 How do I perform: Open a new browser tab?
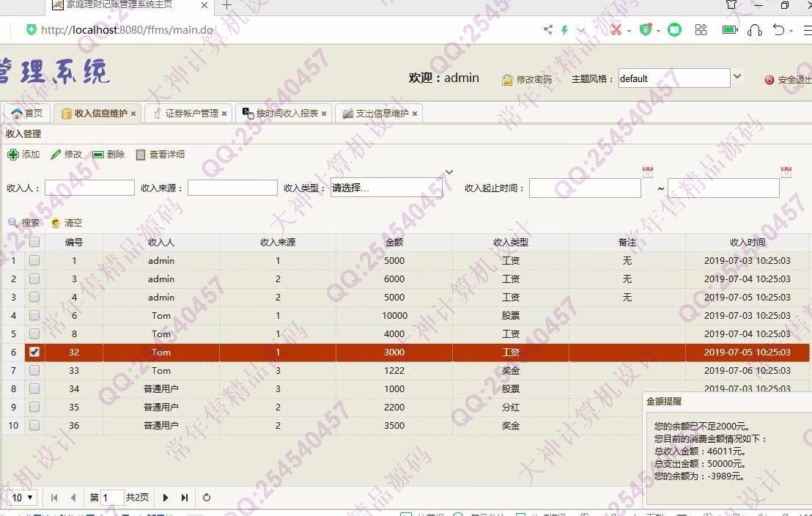(x=227, y=5)
